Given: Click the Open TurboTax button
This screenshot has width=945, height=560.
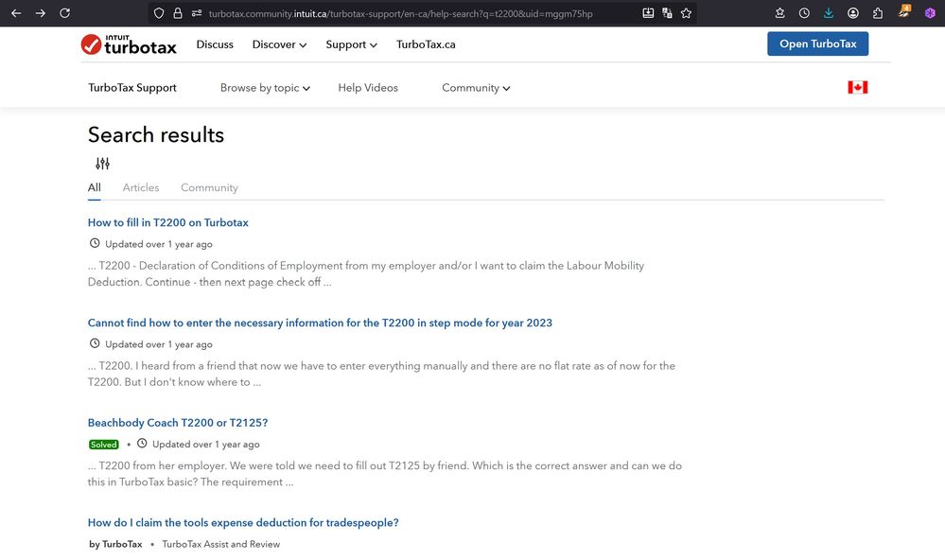Looking at the screenshot, I should tap(817, 44).
